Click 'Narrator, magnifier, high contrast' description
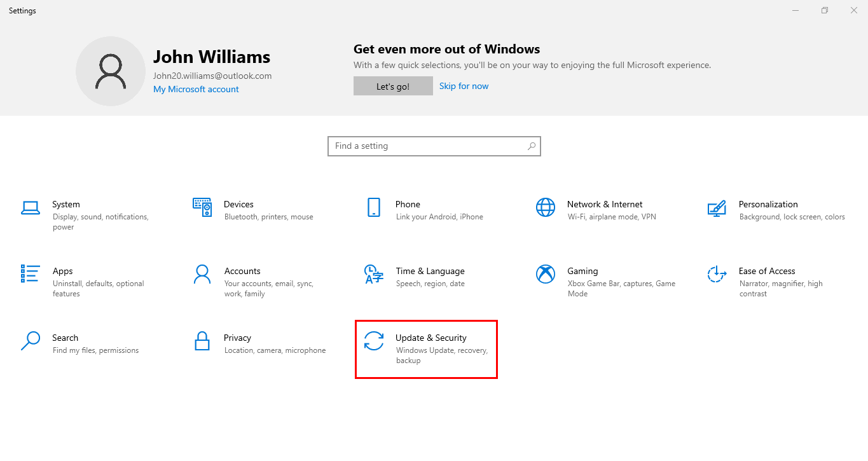The image size is (868, 461). click(781, 289)
